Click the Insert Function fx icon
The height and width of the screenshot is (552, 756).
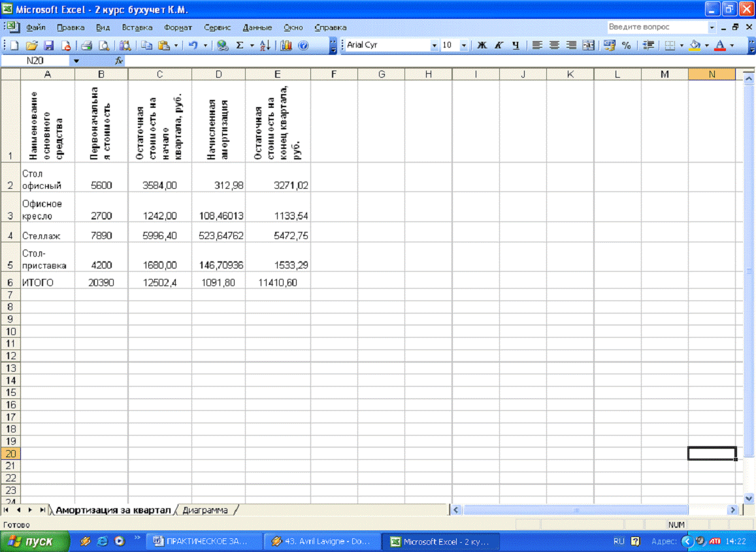click(119, 61)
